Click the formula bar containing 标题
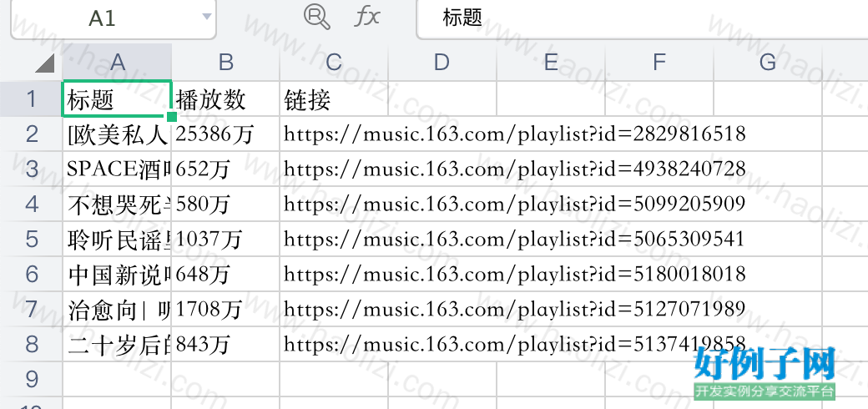 (x=642, y=19)
